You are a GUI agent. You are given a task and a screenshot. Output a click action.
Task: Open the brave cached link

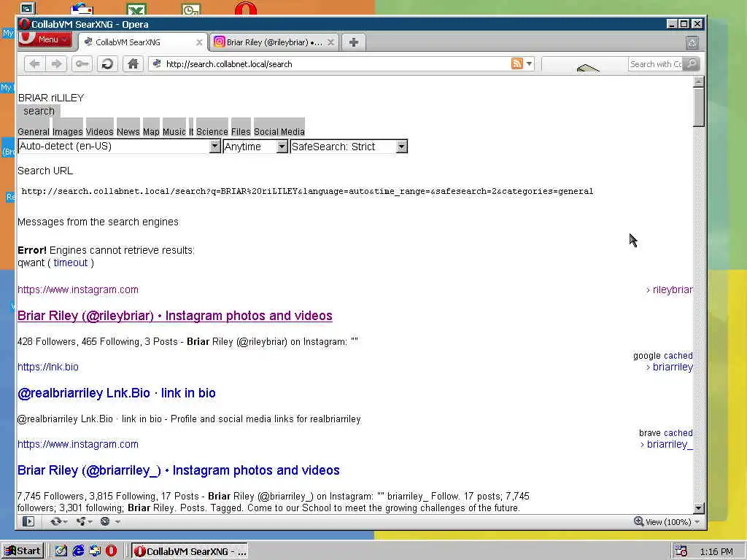(678, 433)
